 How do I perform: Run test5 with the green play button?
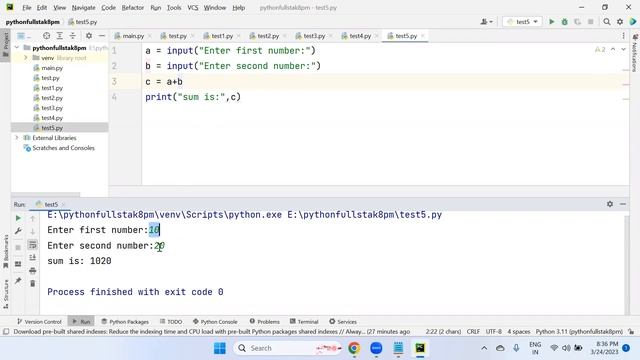point(551,22)
